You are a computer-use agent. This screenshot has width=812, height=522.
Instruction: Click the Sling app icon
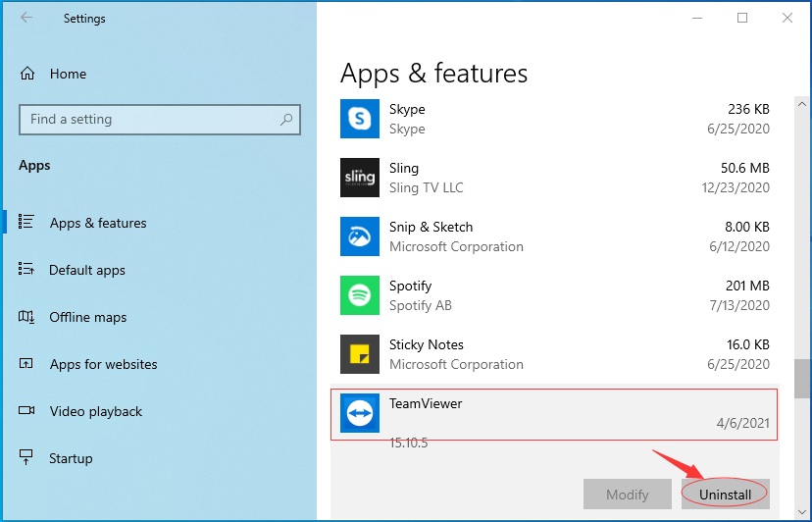pyautogui.click(x=359, y=178)
